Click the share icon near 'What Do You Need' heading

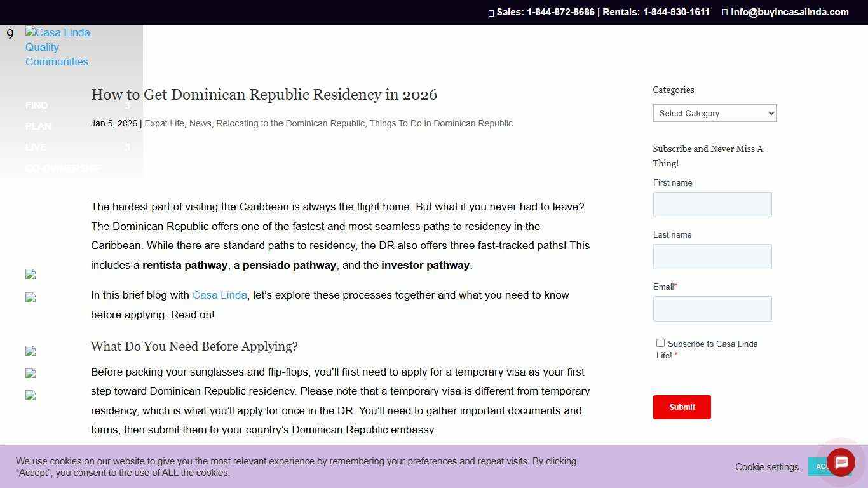point(31,351)
